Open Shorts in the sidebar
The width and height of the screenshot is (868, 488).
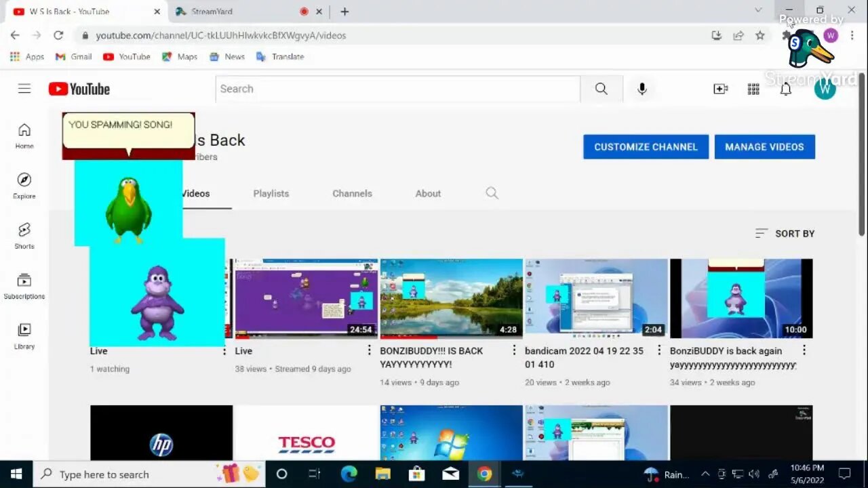[x=24, y=236]
